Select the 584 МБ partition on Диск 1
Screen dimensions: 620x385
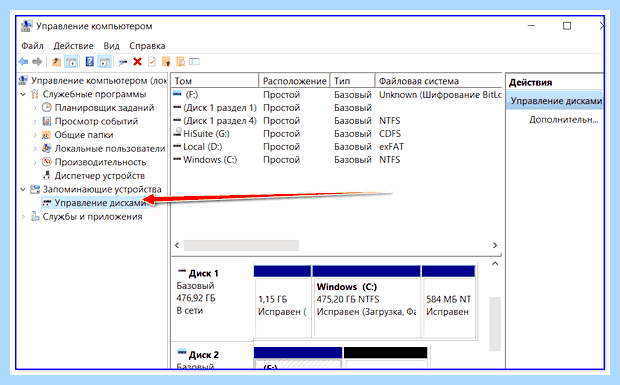pyautogui.click(x=448, y=302)
